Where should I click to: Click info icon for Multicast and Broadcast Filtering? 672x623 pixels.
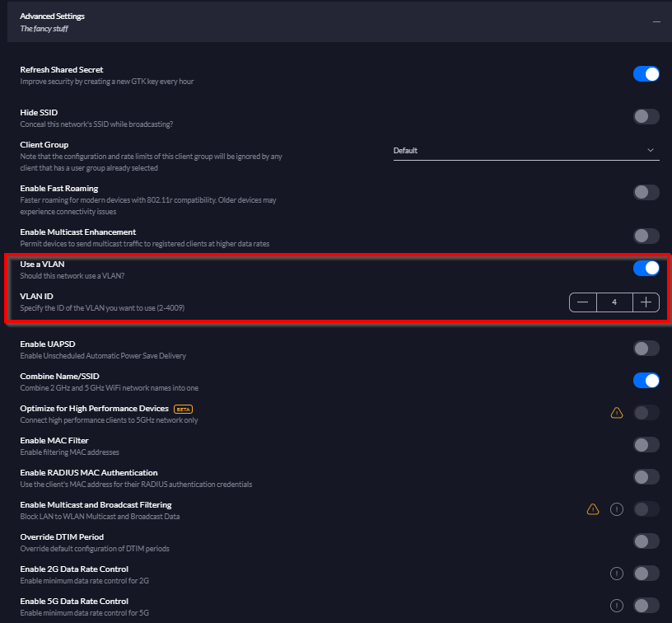click(616, 509)
